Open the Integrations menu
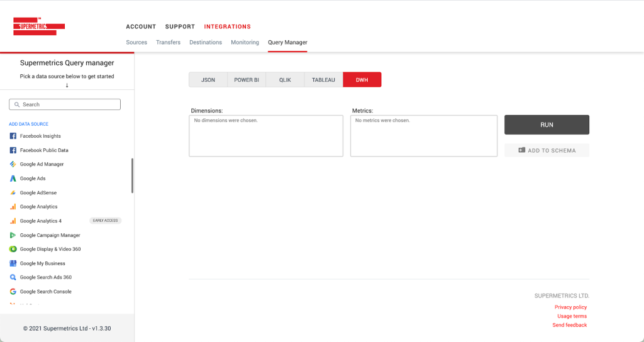 227,27
